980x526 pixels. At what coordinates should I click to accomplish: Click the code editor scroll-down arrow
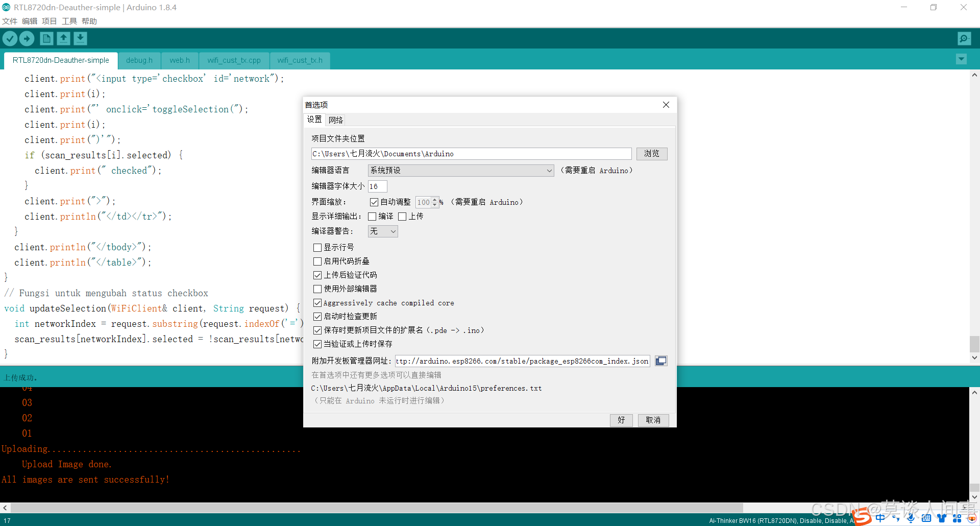974,358
